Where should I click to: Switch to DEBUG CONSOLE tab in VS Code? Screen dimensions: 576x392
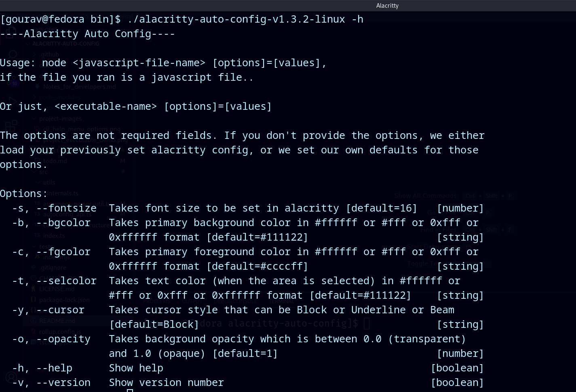[235, 301]
